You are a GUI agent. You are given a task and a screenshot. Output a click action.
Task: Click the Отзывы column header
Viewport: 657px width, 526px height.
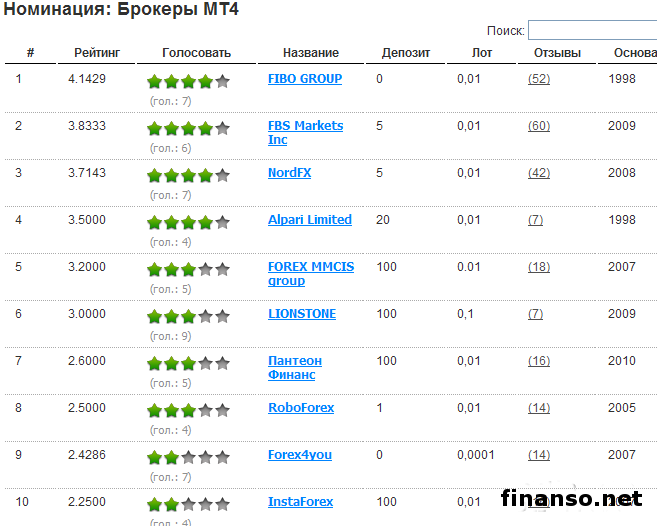coord(557,53)
